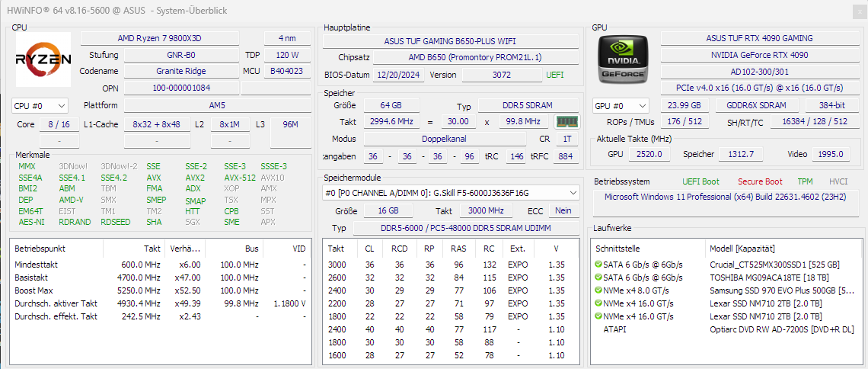Viewport: 868px width, 369px height.
Task: Click the 64 GB memory size value
Action: tap(391, 105)
